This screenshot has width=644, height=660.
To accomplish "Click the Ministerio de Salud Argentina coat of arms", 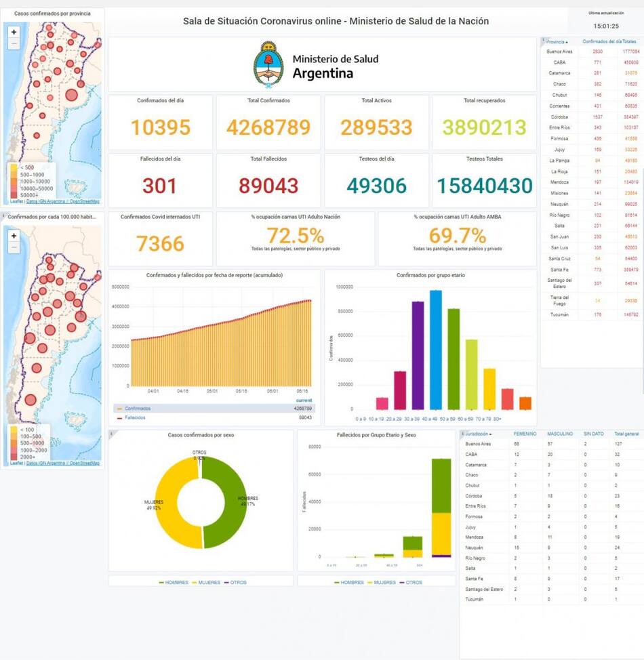I will (268, 64).
